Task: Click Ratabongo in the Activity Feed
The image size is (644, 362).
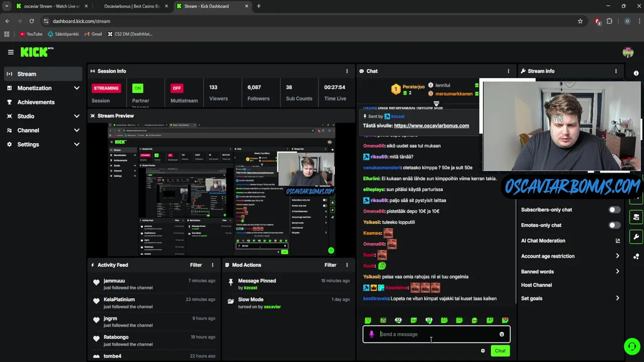Action: coord(116,337)
